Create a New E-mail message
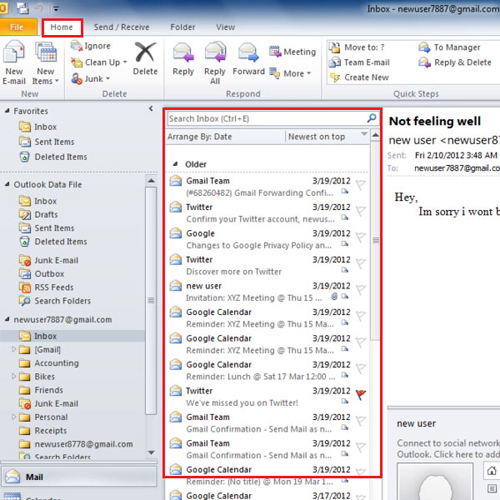500x500 pixels. tap(14, 62)
